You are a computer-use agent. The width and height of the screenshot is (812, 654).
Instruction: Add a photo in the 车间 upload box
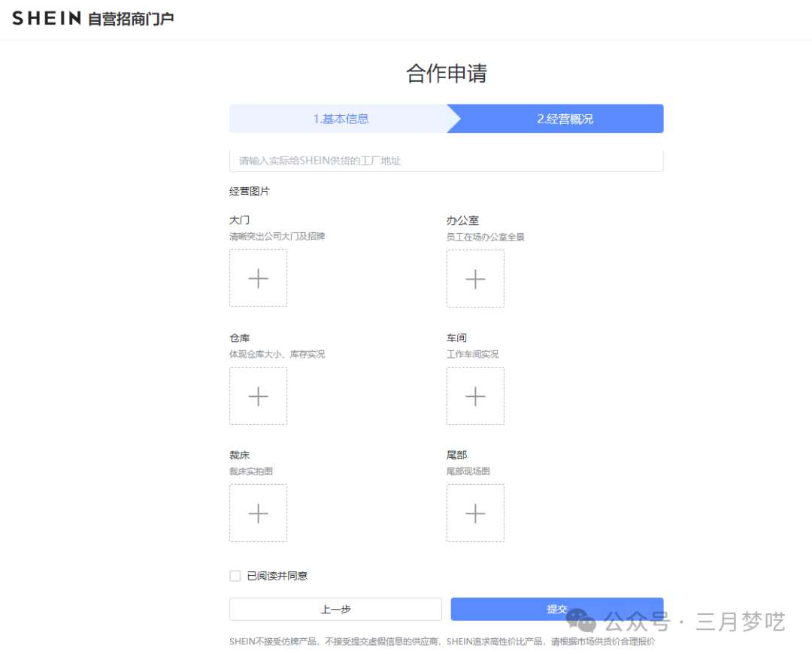click(475, 396)
